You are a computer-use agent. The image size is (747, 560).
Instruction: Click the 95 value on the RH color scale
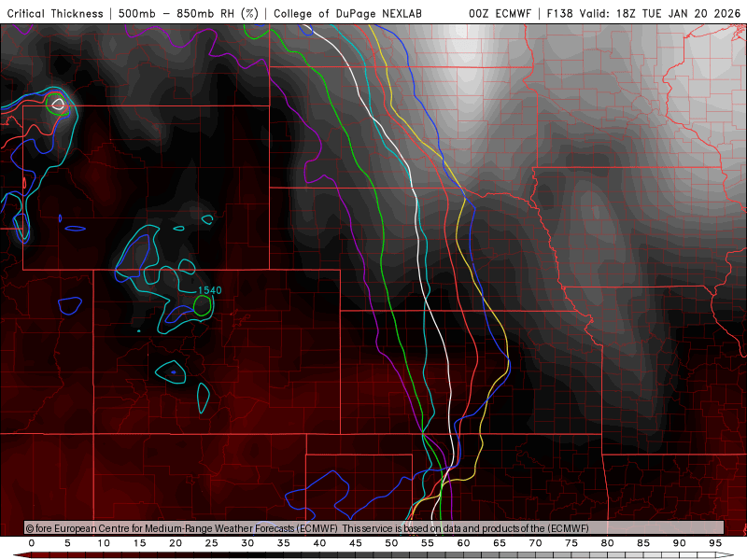click(x=715, y=543)
